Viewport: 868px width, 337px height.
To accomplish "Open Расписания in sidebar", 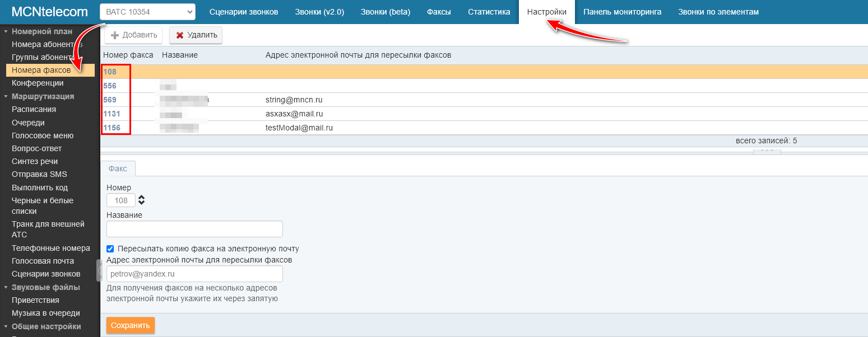I will pos(34,109).
